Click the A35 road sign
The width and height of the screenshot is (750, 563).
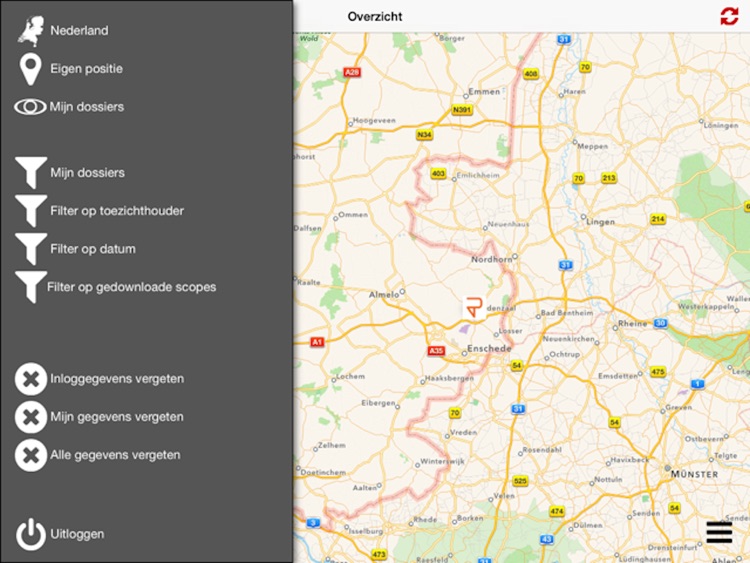tap(436, 351)
